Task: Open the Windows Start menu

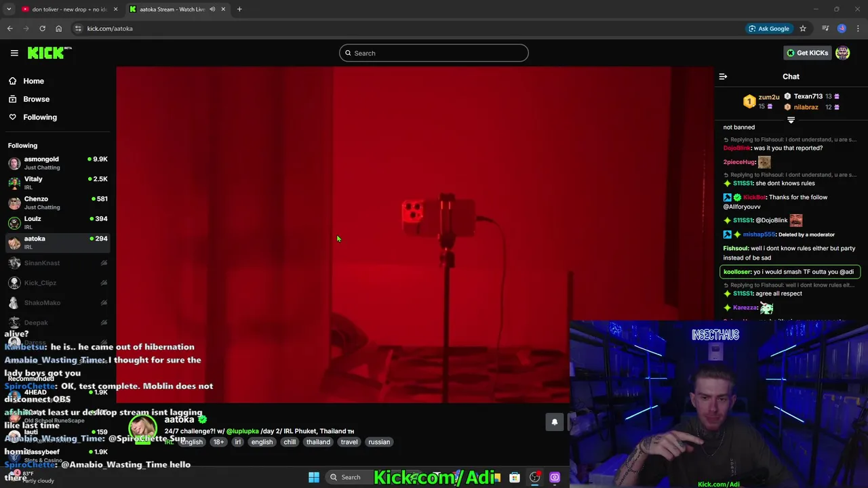Action: pos(314,477)
